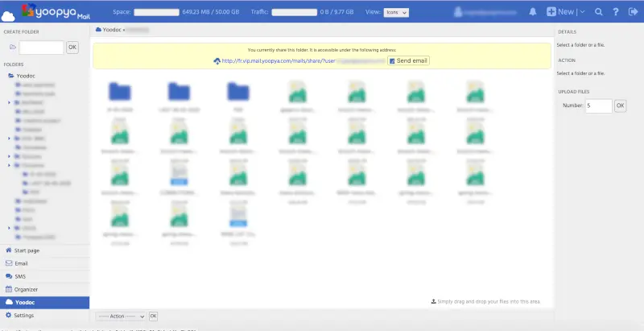Open the Action dropdown at bottom
The width and height of the screenshot is (644, 331).
[x=121, y=317]
